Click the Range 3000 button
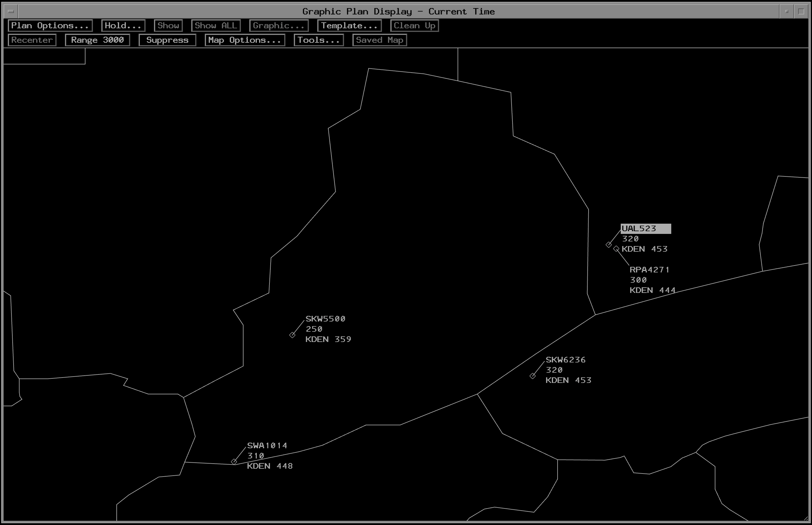812x525 pixels. [x=97, y=40]
